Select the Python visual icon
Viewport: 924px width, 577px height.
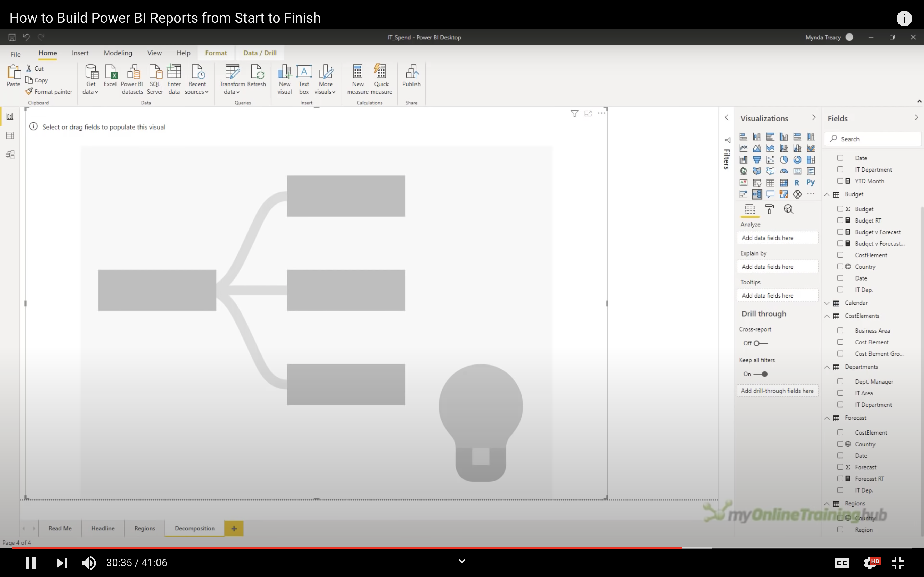(811, 183)
